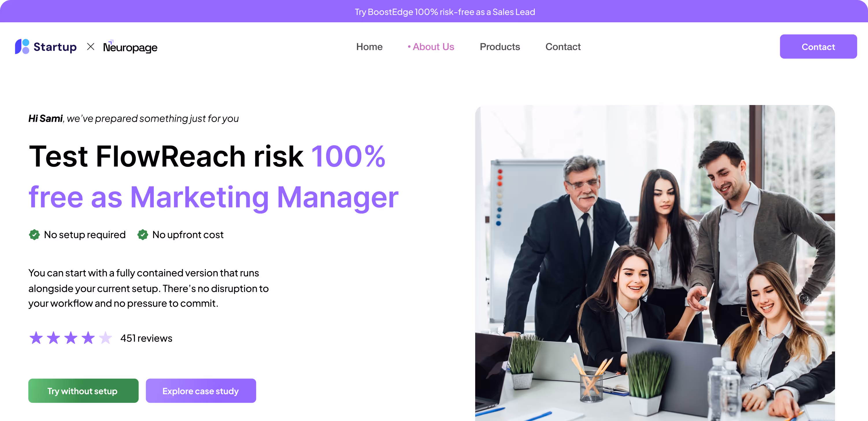The image size is (868, 421).
Task: Open the Contact nav text link
Action: click(x=563, y=47)
